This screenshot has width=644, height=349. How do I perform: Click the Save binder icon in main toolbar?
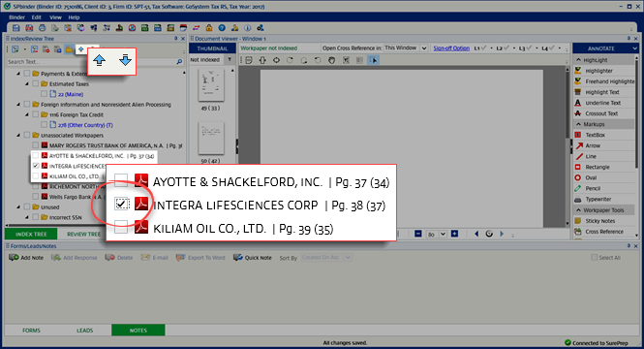click(x=16, y=28)
